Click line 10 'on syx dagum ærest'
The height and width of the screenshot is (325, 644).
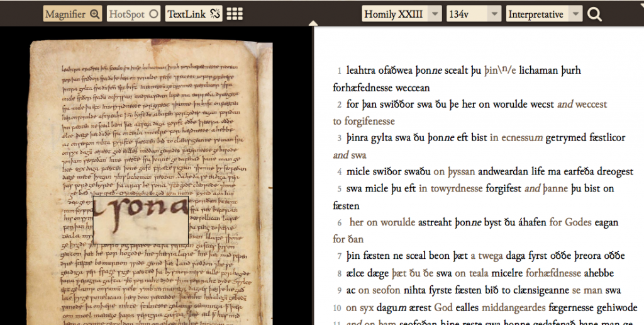click(x=491, y=308)
